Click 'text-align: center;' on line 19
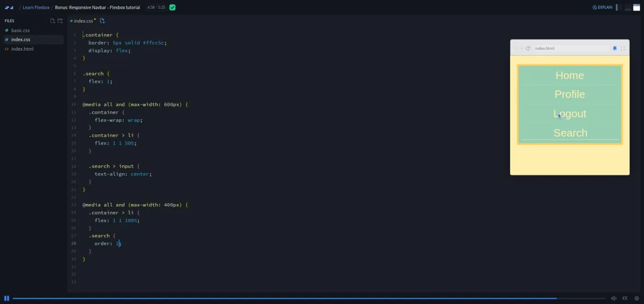Image resolution: width=644 pixels, height=304 pixels. coord(123,174)
